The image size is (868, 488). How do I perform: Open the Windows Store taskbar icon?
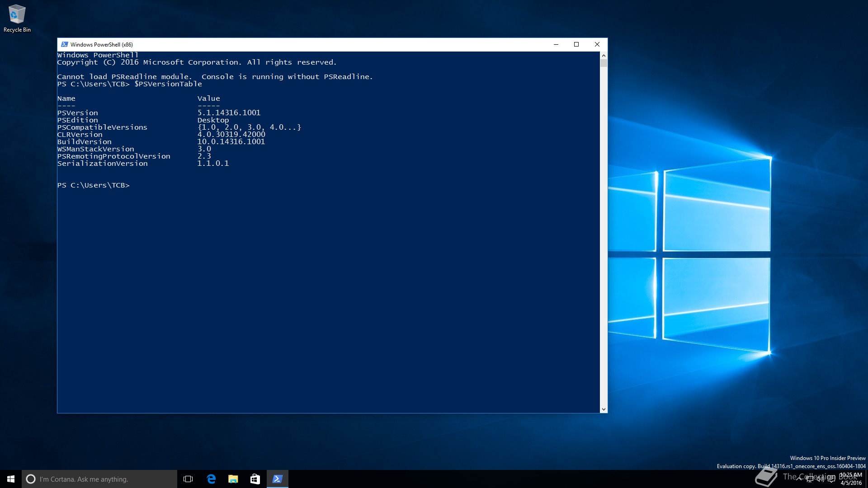[255, 479]
